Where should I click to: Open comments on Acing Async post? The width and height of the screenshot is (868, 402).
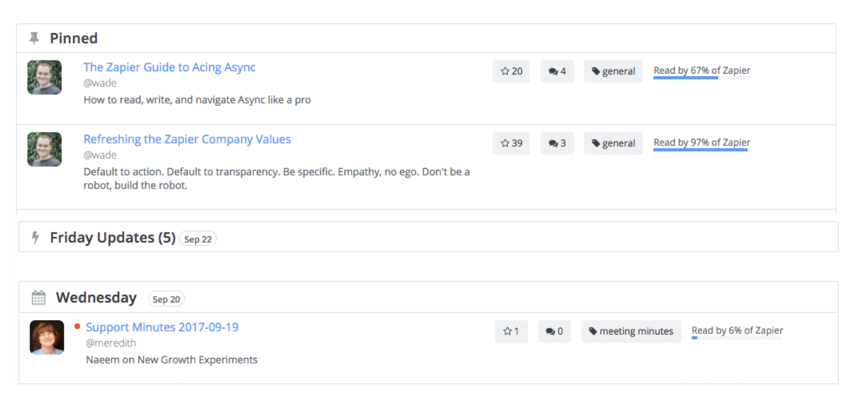pos(557,71)
